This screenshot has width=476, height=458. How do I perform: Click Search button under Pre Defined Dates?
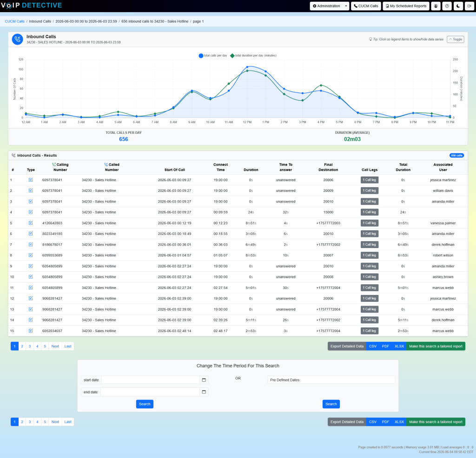[331, 404]
